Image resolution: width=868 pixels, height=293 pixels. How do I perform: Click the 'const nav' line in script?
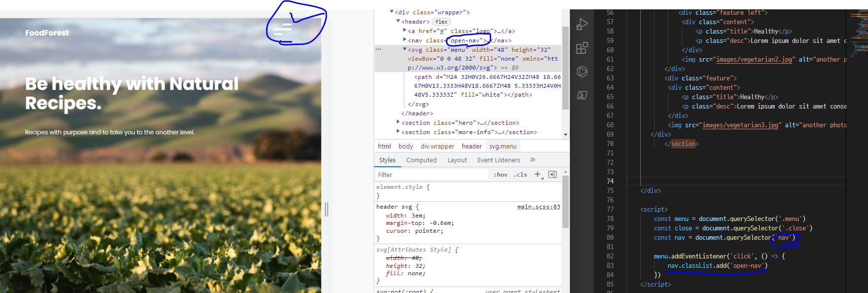[x=725, y=237]
